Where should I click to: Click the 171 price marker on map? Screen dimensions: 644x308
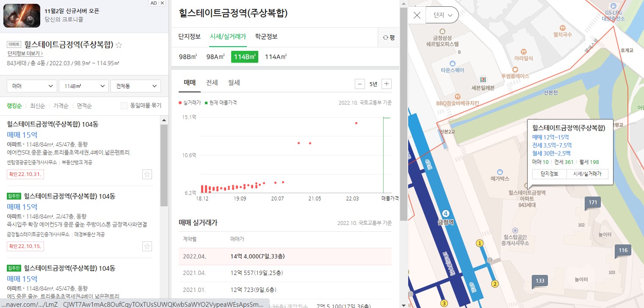point(593,203)
